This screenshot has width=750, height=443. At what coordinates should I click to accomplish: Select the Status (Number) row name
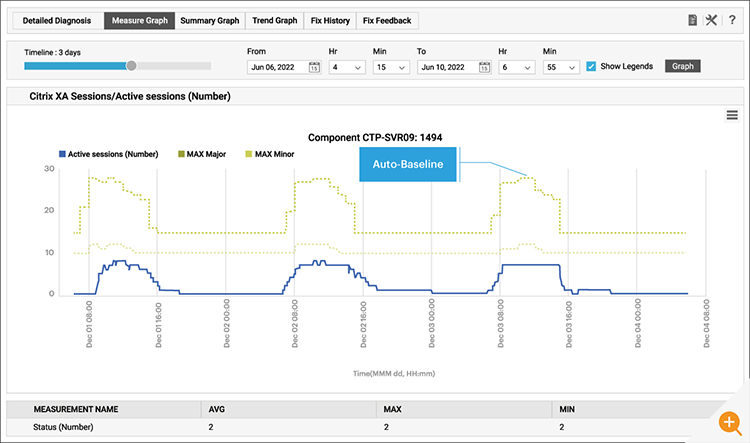pyautogui.click(x=63, y=427)
